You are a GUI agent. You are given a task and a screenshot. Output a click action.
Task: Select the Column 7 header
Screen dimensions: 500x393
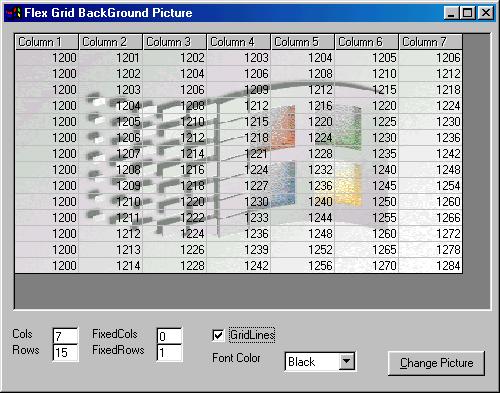pos(431,42)
